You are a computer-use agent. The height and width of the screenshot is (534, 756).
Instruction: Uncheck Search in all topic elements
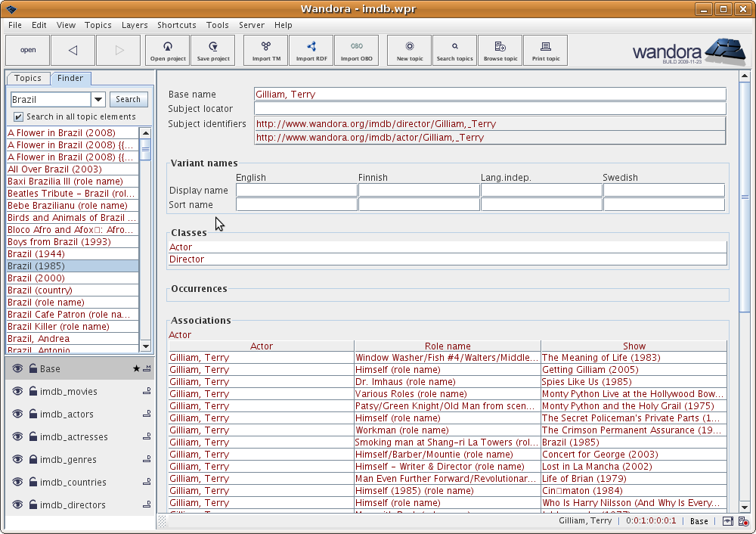coord(19,117)
